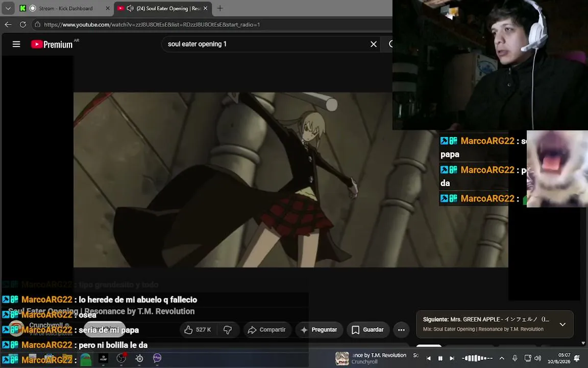588x368 pixels.
Task: Open the taskbar app with red notification badge
Action: click(121, 358)
